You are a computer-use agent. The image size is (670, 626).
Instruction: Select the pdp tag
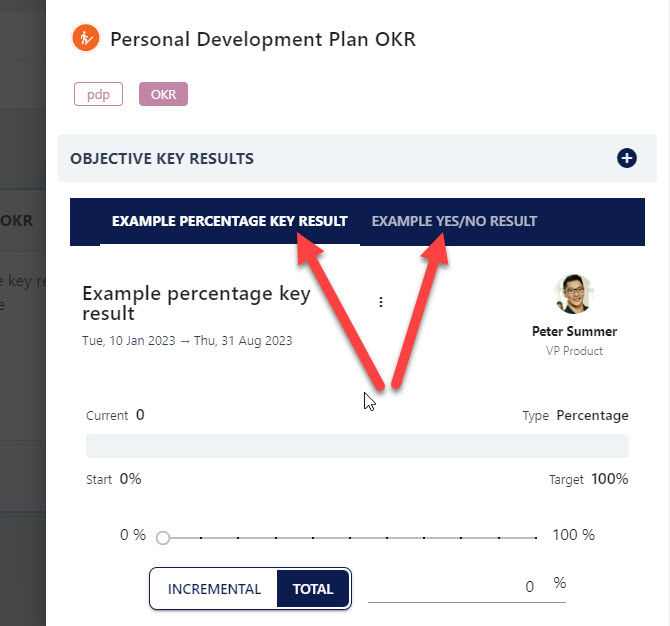[x=98, y=94]
